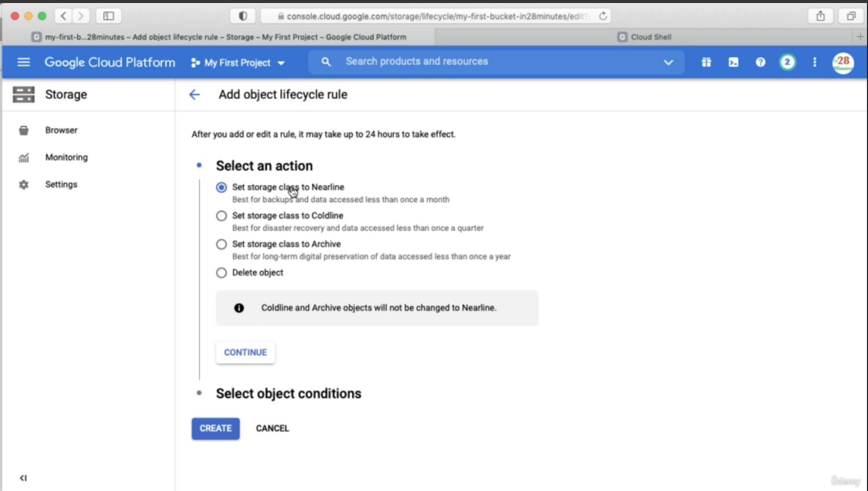Select Set storage class to Archive

[221, 244]
